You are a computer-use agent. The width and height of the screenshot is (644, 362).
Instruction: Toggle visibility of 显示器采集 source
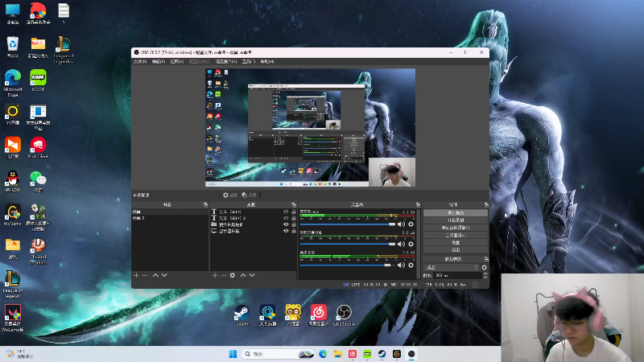point(285,231)
